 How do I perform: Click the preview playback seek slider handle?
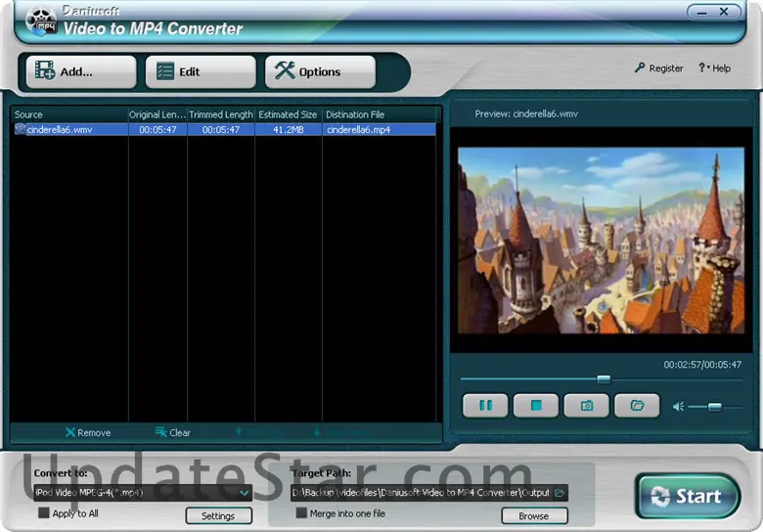point(604,379)
